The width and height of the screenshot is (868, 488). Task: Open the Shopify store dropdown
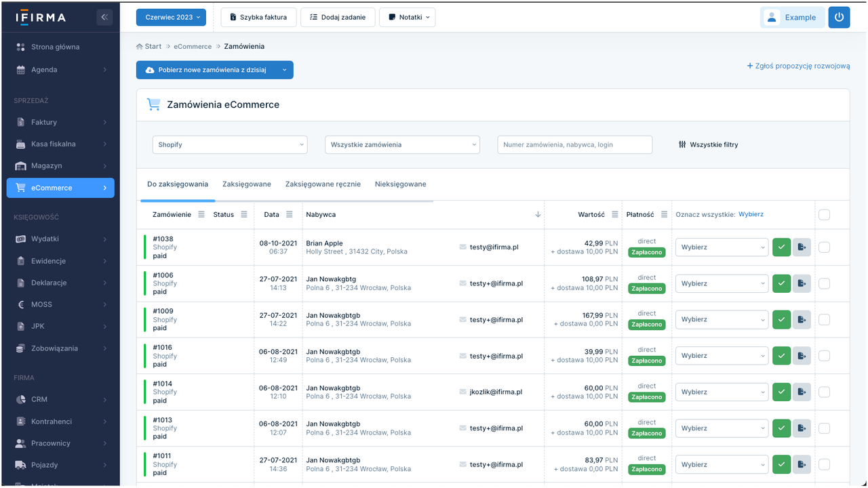[x=230, y=145]
